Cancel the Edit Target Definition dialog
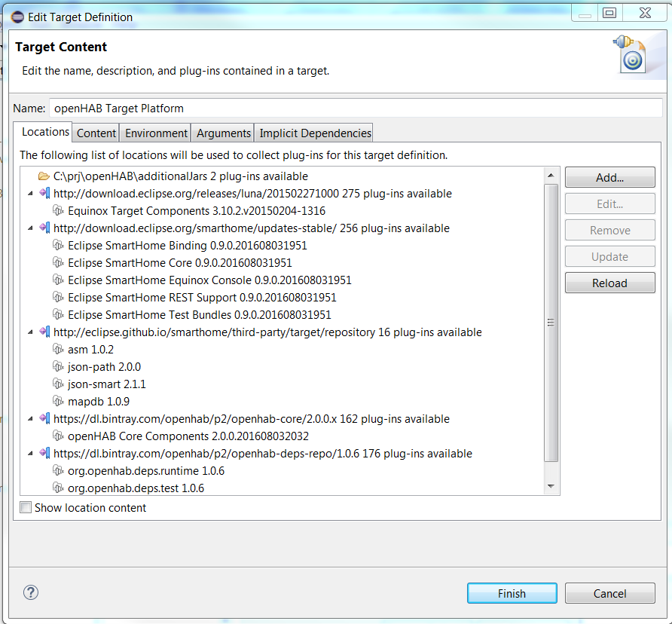 610,594
